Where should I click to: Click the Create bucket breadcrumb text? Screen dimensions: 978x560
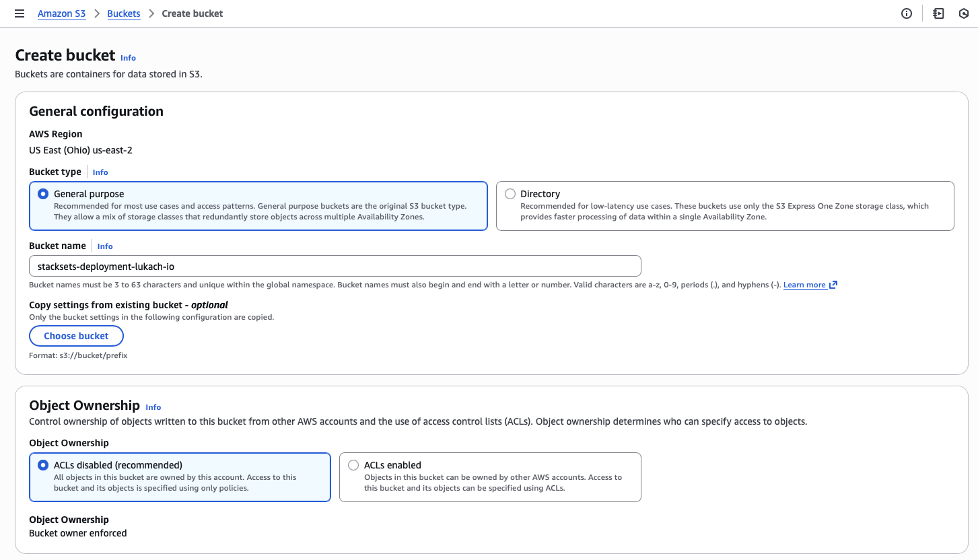pos(193,13)
